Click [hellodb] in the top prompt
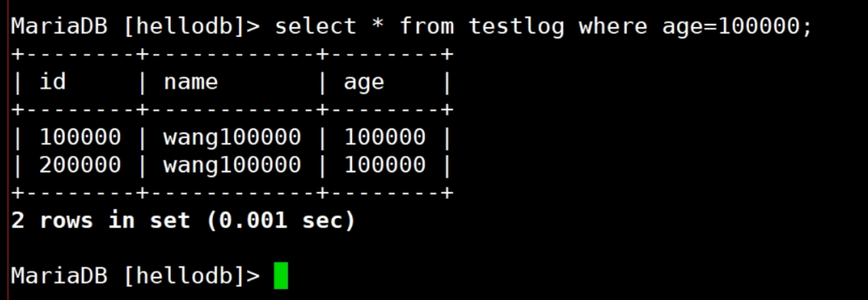Screen dimensions: 868x300 tap(185, 26)
